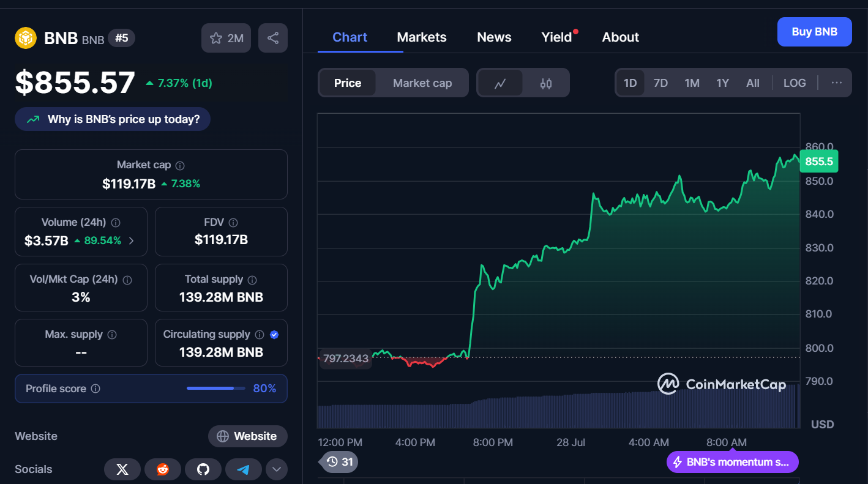Click the $119.17B market cap value
Viewport: 868px width, 484px height.
[x=129, y=184]
